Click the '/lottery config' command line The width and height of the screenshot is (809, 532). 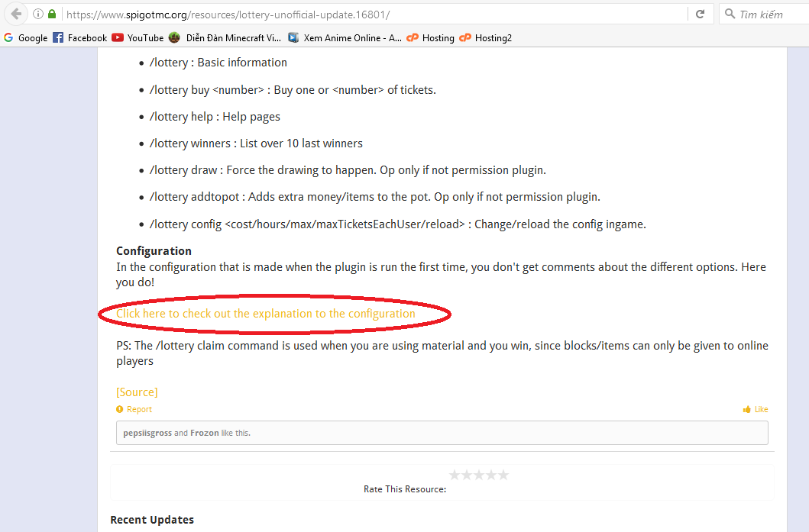point(398,224)
